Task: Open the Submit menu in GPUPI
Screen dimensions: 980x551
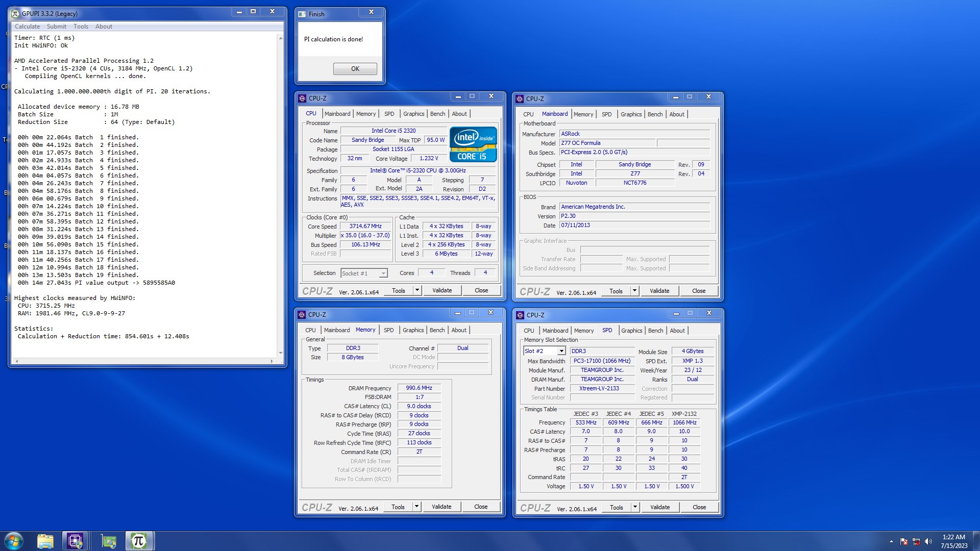Action: coord(57,27)
